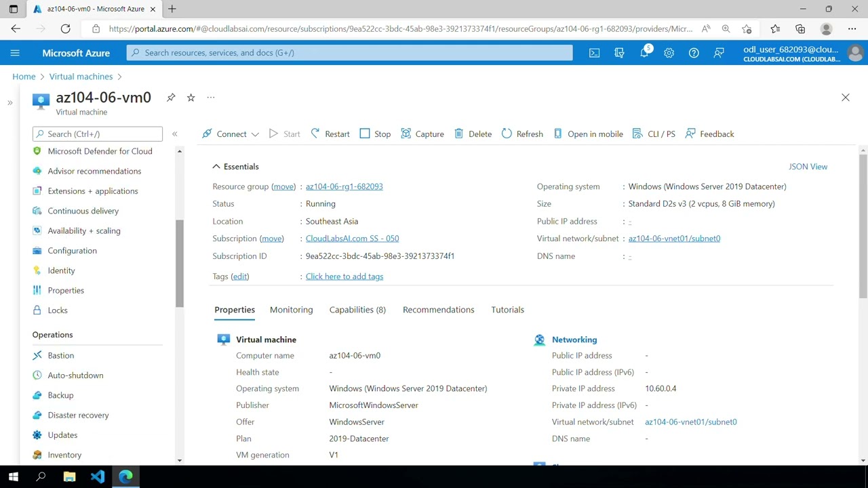Open the Feedback toolbar command
The image size is (868, 488).
[710, 134]
